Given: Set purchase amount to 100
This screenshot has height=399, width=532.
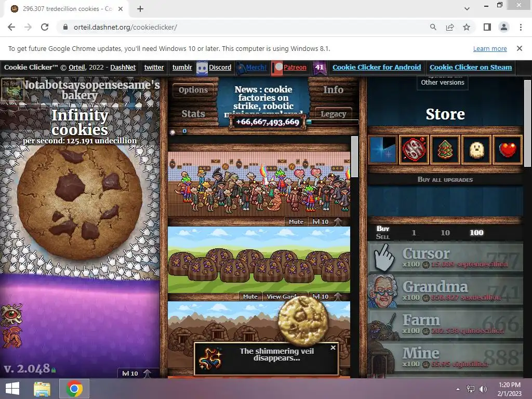Looking at the screenshot, I should (476, 233).
